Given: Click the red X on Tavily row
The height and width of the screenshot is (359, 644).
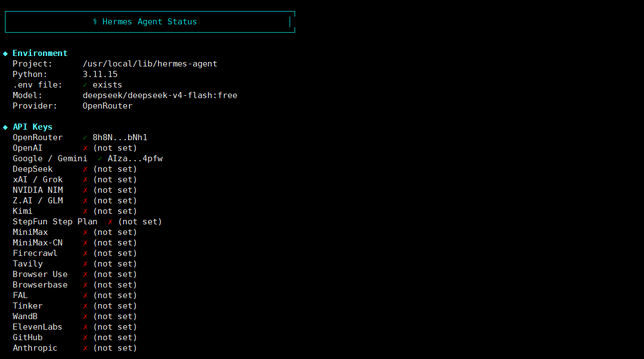Looking at the screenshot, I should [x=85, y=264].
